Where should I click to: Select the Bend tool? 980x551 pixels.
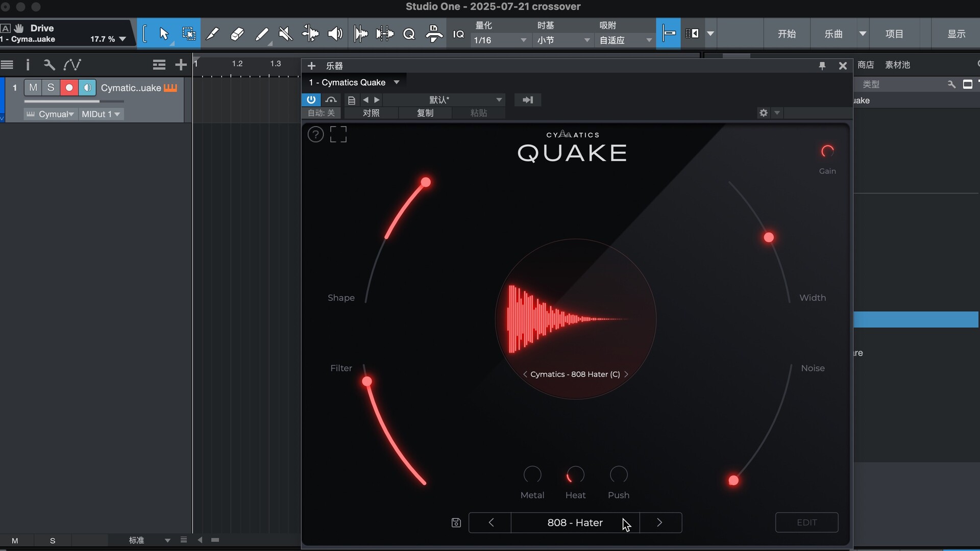(x=310, y=34)
